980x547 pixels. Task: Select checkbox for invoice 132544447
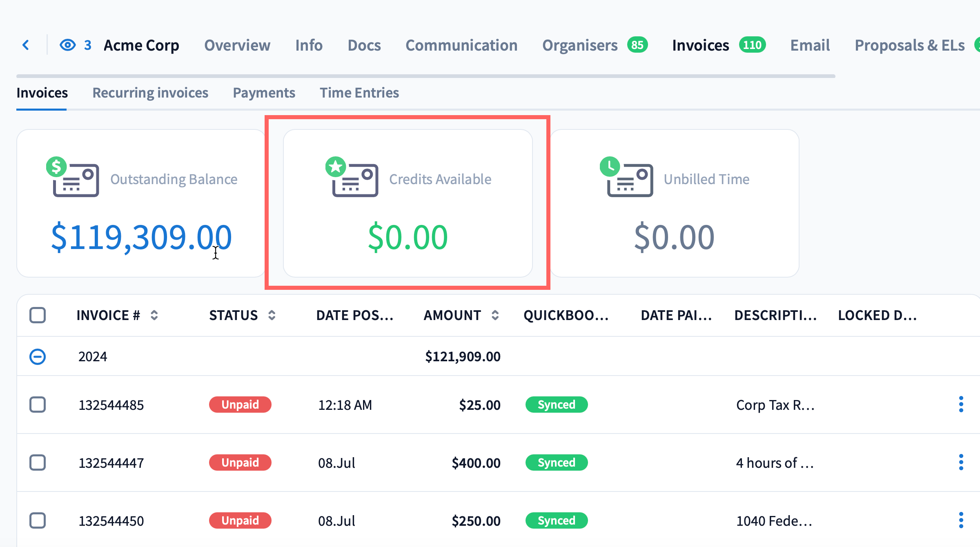tap(38, 463)
